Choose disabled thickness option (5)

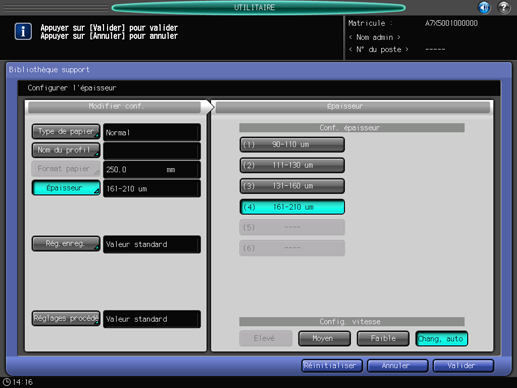[292, 227]
